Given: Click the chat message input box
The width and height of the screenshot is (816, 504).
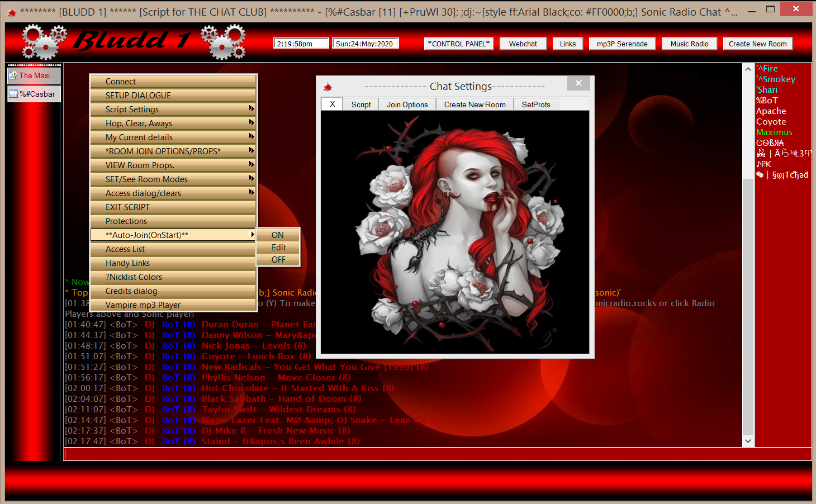Looking at the screenshot, I should [x=438, y=454].
